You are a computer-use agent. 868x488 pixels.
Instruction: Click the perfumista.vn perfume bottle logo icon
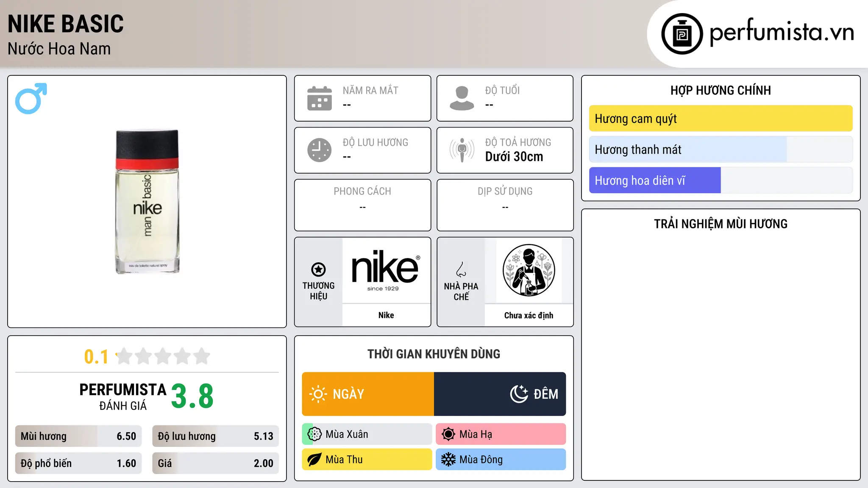click(682, 34)
